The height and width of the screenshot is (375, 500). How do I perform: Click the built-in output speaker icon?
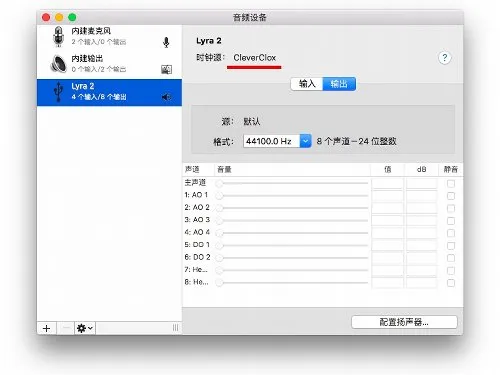click(x=59, y=64)
